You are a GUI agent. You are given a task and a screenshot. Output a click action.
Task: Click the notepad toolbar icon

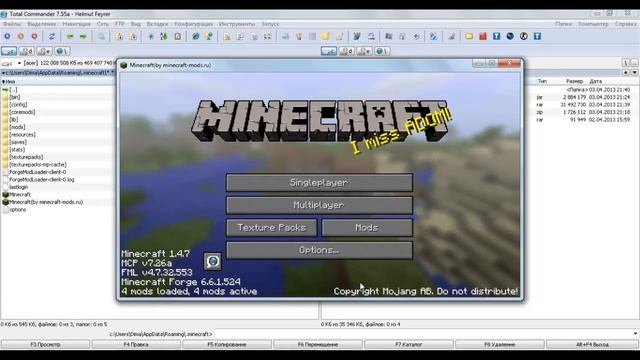pos(178,36)
